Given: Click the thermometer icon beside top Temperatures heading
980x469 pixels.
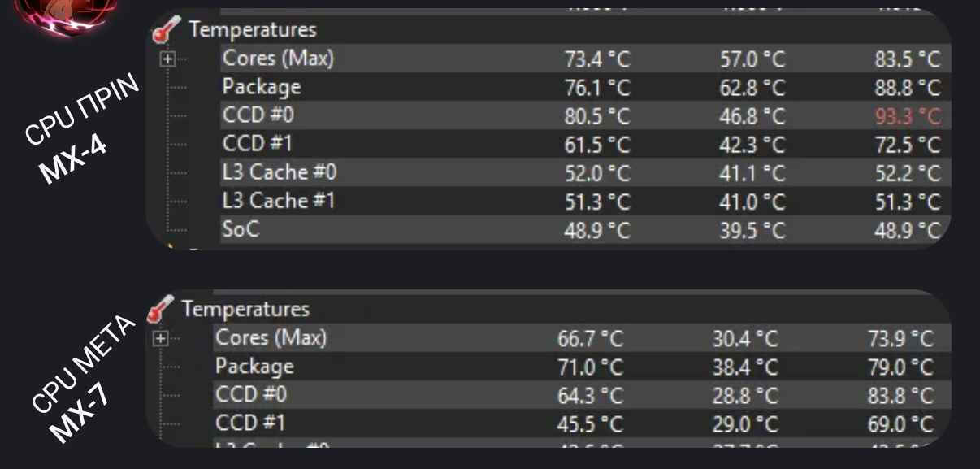Looking at the screenshot, I should (167, 30).
